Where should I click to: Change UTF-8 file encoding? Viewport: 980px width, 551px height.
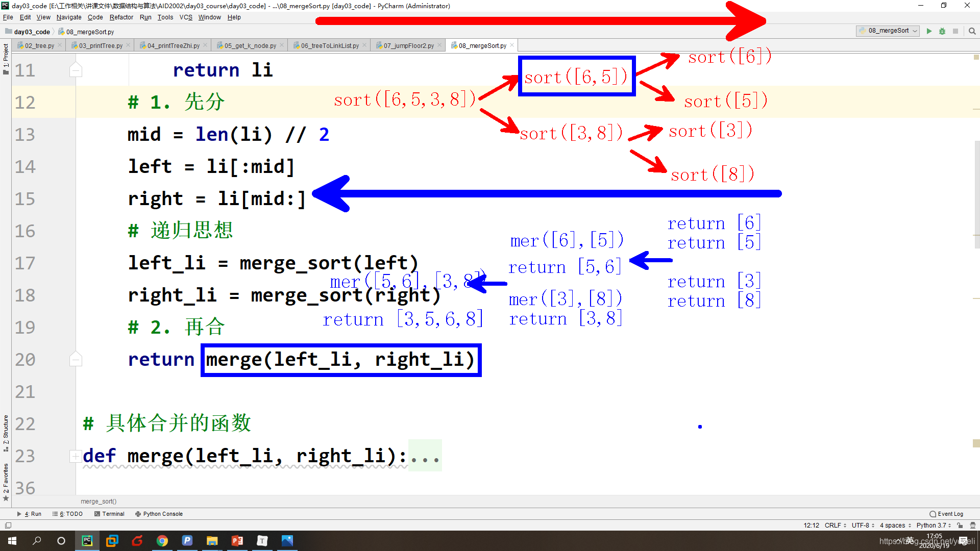(x=863, y=525)
